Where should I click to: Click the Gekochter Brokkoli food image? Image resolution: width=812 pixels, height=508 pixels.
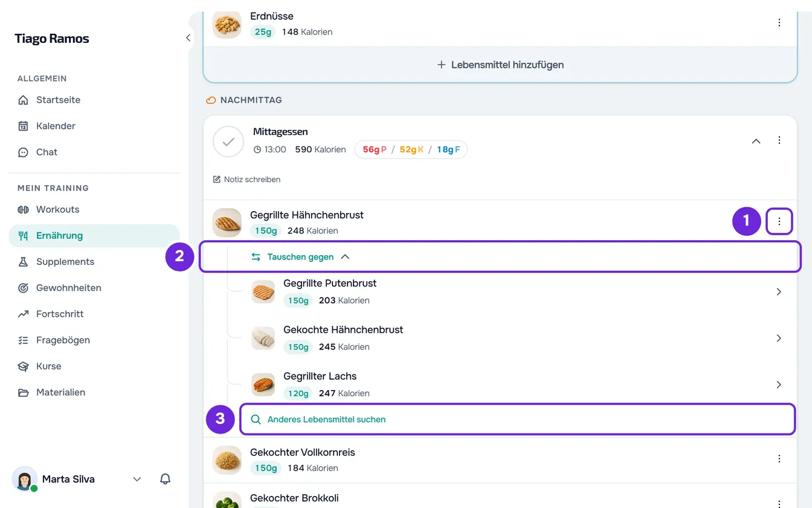click(x=227, y=500)
